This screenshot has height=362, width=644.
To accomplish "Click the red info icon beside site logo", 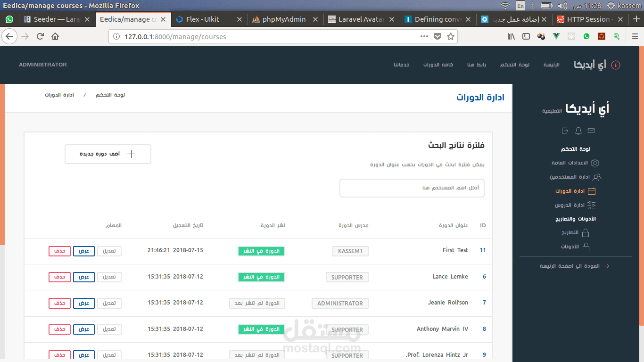I will [x=616, y=65].
